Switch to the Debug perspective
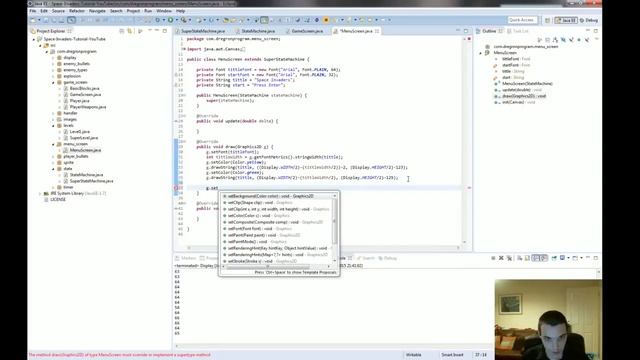The width and height of the screenshot is (640, 360). [x=589, y=20]
